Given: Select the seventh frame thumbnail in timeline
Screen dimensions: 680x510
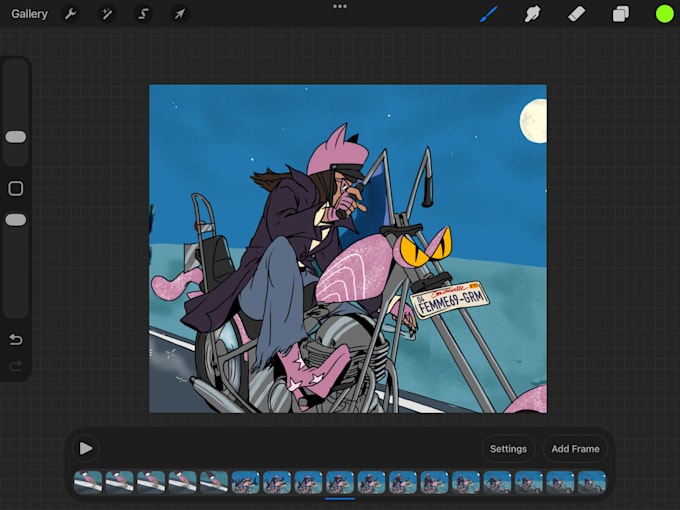Looking at the screenshot, I should click(277, 482).
